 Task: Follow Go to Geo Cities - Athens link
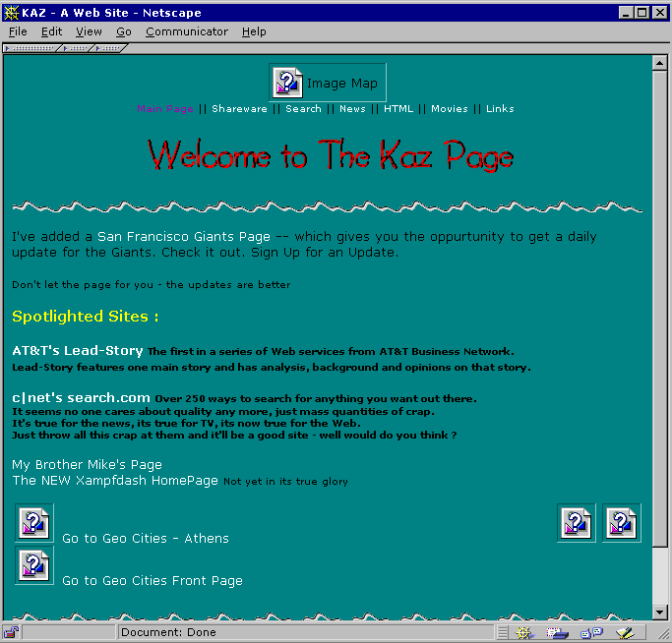[146, 538]
